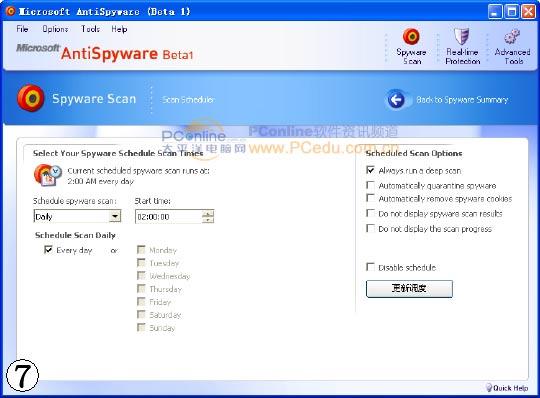Increase start time with the up spinner arrow
540x398 pixels.
[208, 213]
